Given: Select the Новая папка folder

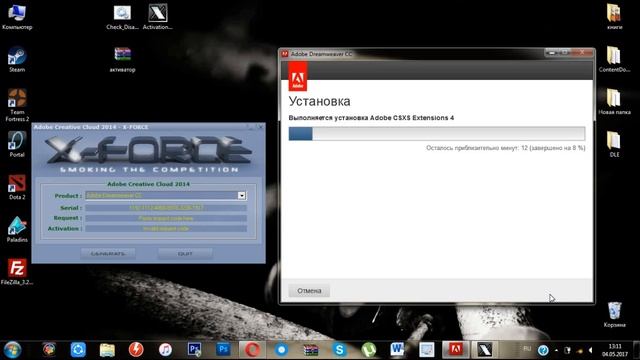Looking at the screenshot, I should coord(614,102).
